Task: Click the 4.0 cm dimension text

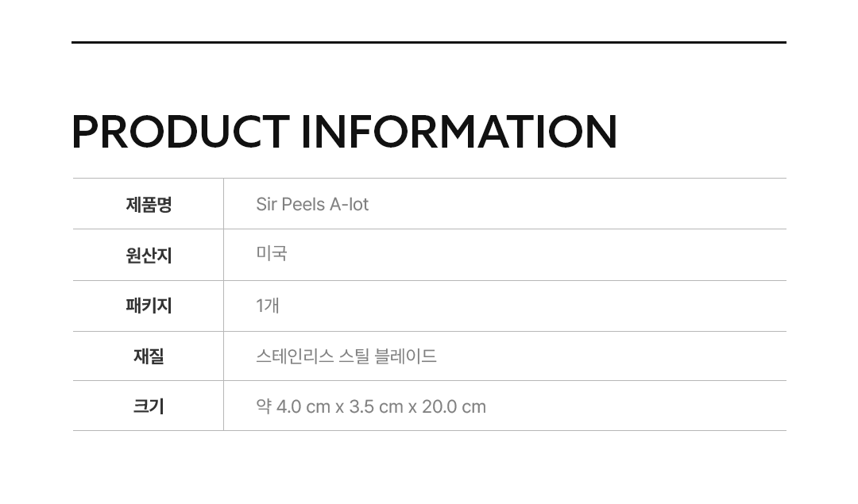Action: click(x=303, y=407)
